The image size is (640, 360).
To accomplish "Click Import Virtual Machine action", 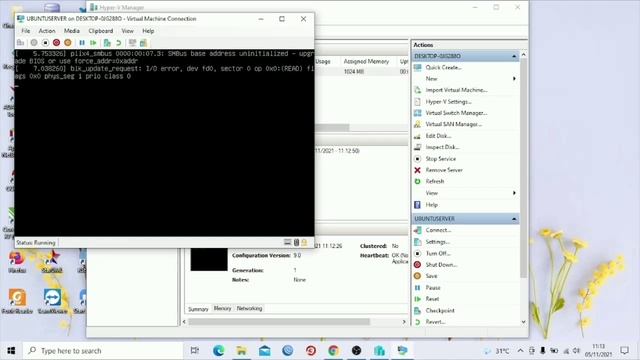I will [x=456, y=90].
